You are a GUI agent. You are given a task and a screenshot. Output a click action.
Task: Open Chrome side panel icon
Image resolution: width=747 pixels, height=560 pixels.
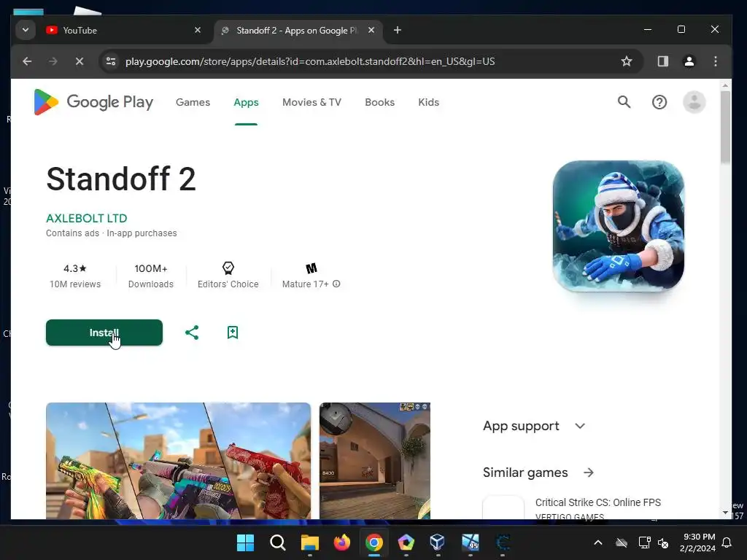pos(662,61)
